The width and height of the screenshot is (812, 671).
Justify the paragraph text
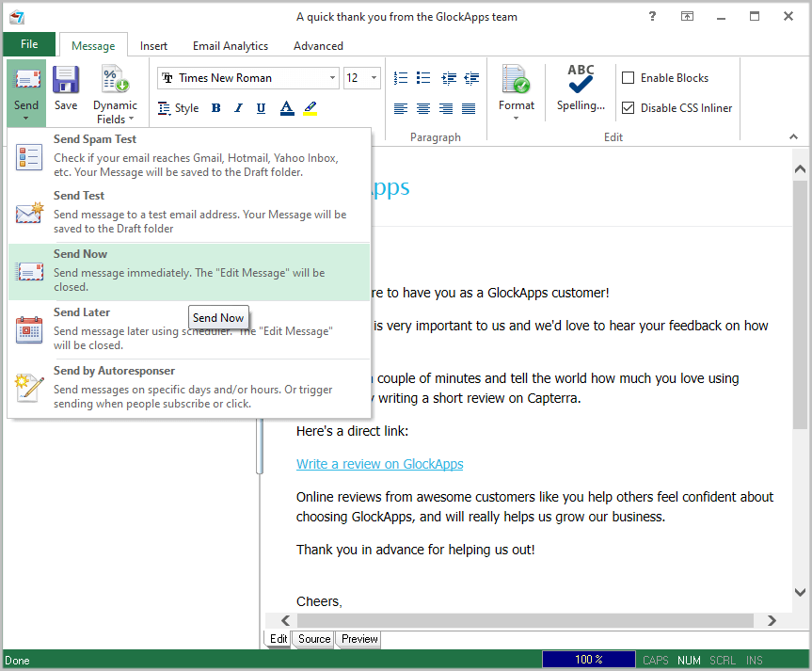point(469,108)
